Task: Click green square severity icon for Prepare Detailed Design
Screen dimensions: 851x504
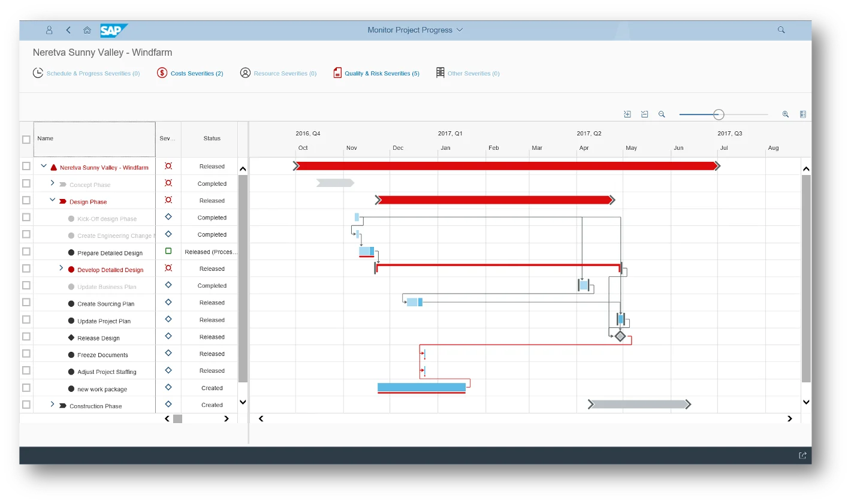Action: (168, 251)
